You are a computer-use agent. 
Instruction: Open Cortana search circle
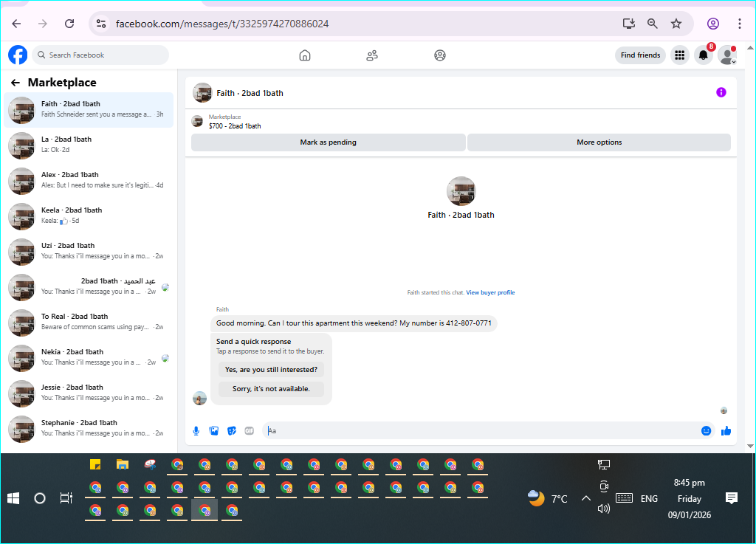(x=40, y=498)
